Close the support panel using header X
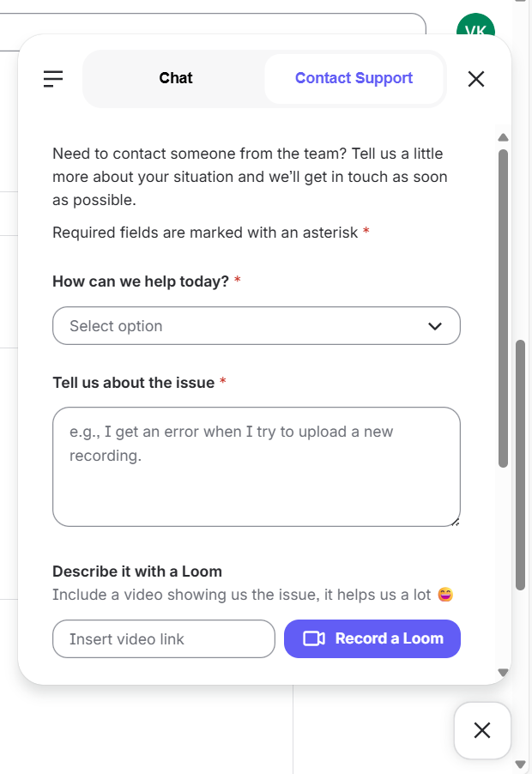This screenshot has height=774, width=532. (476, 79)
